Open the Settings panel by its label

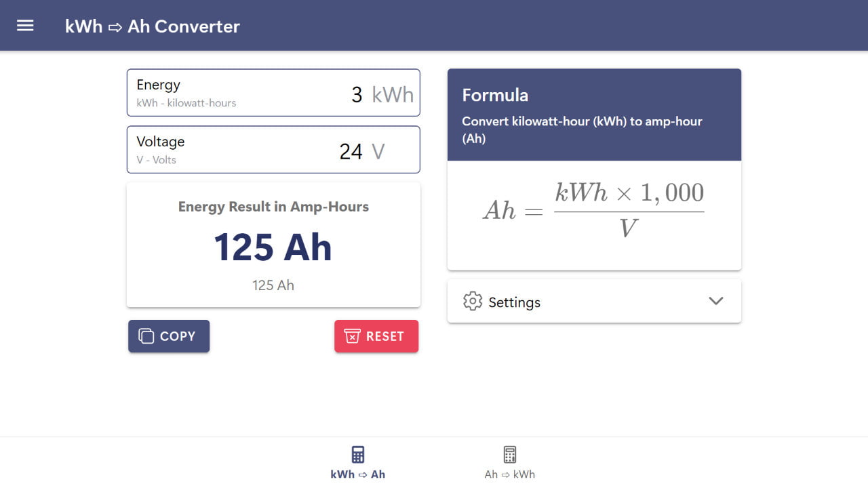(x=514, y=302)
